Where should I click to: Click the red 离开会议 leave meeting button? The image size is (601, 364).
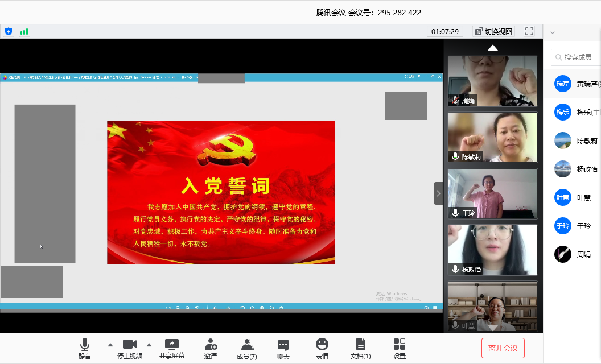click(x=503, y=348)
